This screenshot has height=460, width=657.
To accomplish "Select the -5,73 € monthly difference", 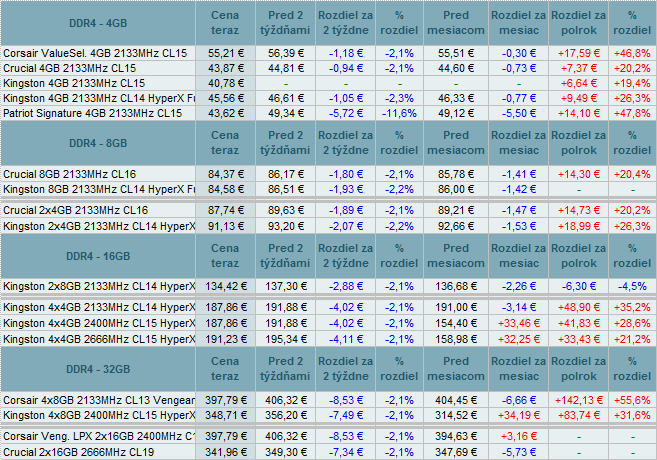I will coord(519,452).
